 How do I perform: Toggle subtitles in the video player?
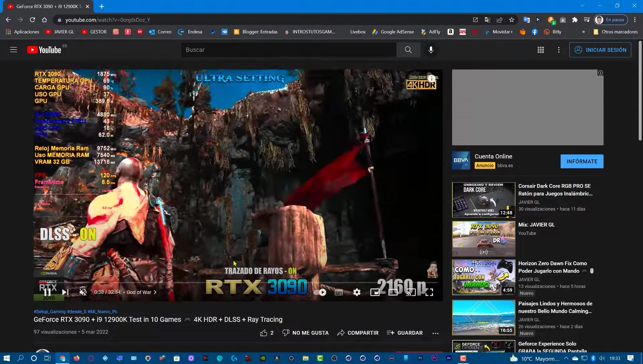[339, 292]
